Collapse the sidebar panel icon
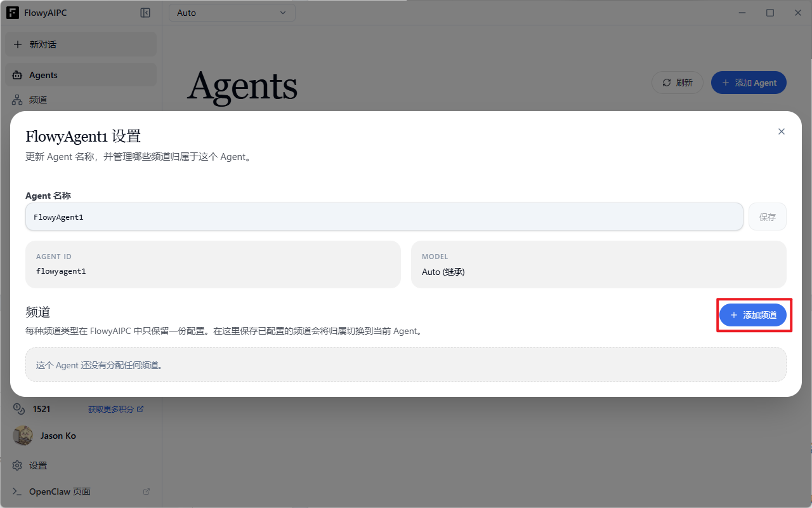This screenshot has height=508, width=812. pyautogui.click(x=145, y=13)
